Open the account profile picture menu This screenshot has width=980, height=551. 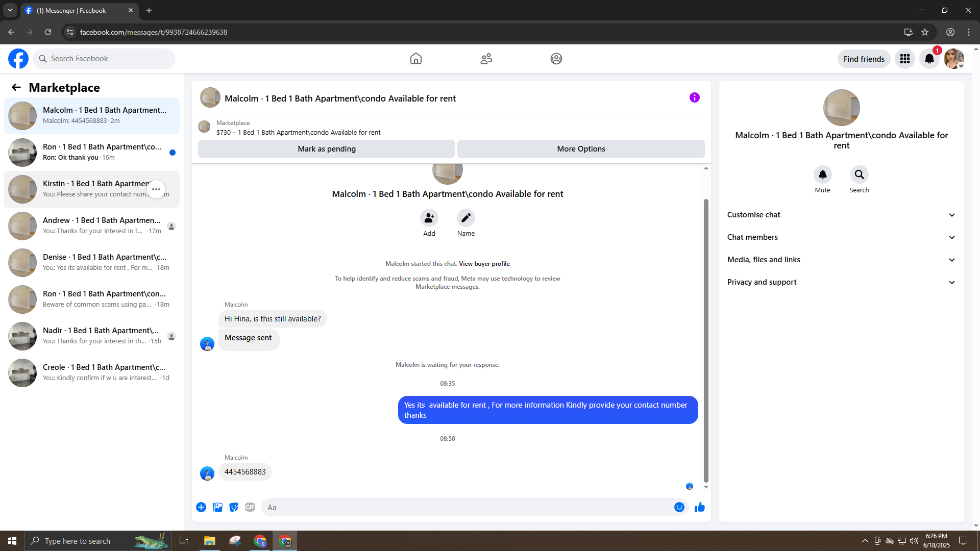(x=954, y=59)
